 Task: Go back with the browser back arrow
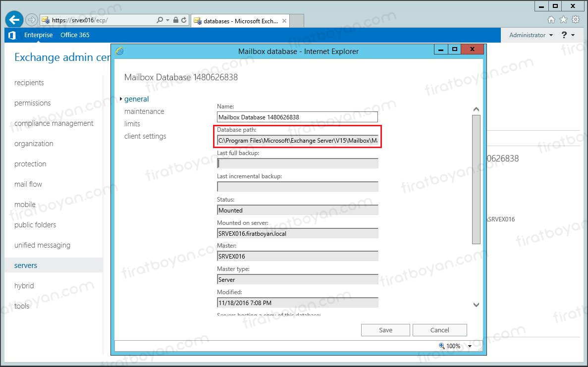(14, 20)
